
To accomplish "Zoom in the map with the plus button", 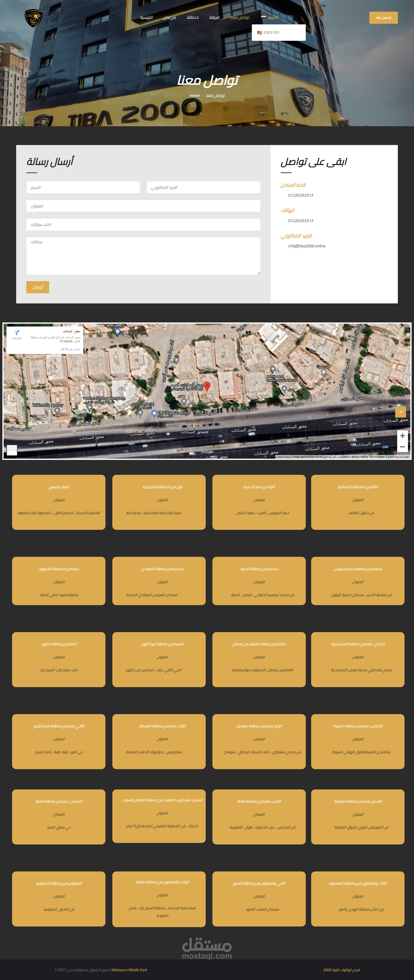I will (x=402, y=436).
